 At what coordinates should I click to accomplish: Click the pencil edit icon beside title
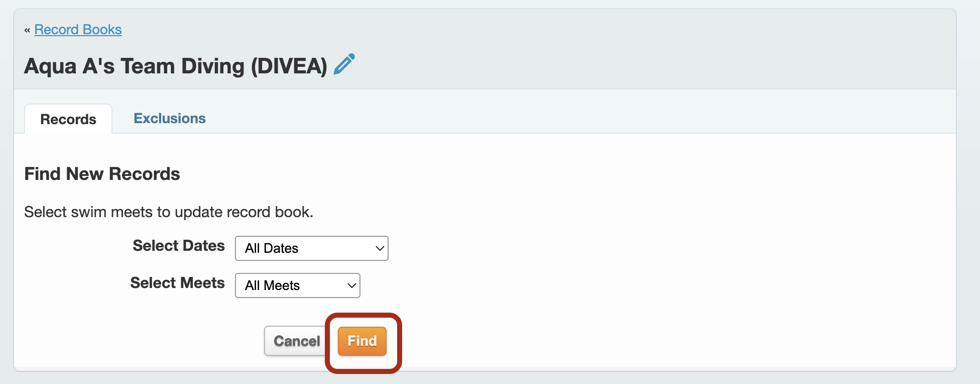344,64
